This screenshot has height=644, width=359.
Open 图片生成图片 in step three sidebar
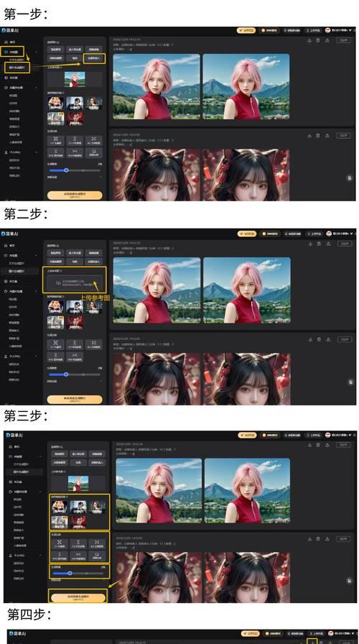[22, 472]
